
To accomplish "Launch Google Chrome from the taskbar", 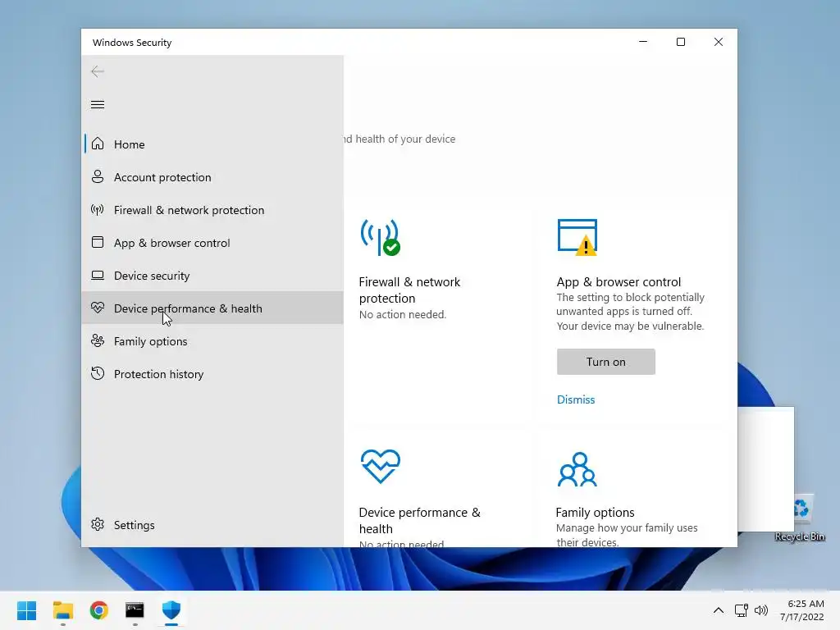I will point(99,610).
